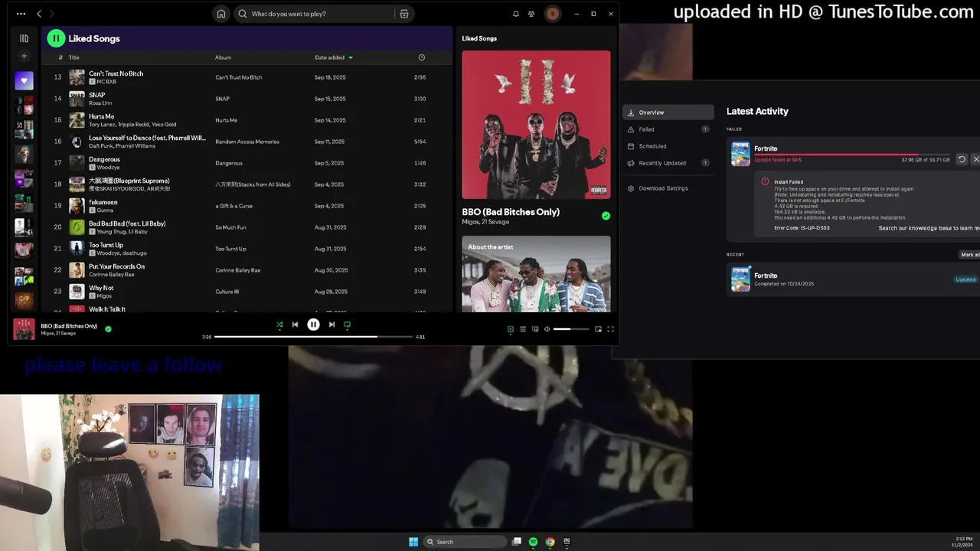980x551 pixels.
Task: Click the Updated badge on Fortnite
Action: [965, 279]
